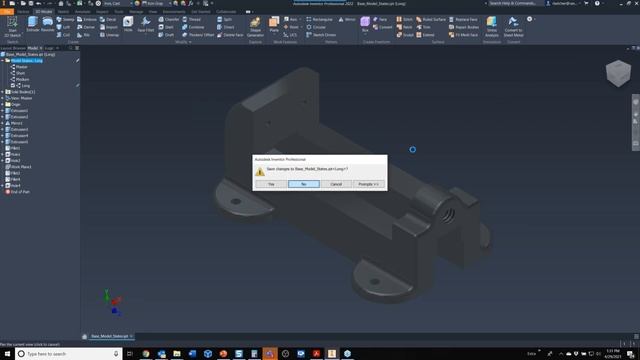Open the Windows Start menu
This screenshot has width=640, height=360.
(7, 354)
